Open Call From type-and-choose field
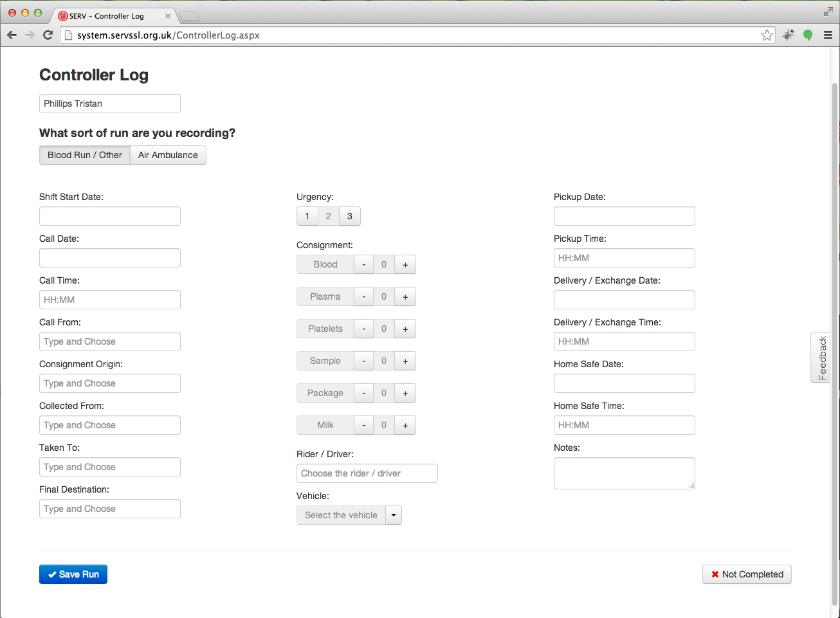The image size is (840, 618). point(109,341)
